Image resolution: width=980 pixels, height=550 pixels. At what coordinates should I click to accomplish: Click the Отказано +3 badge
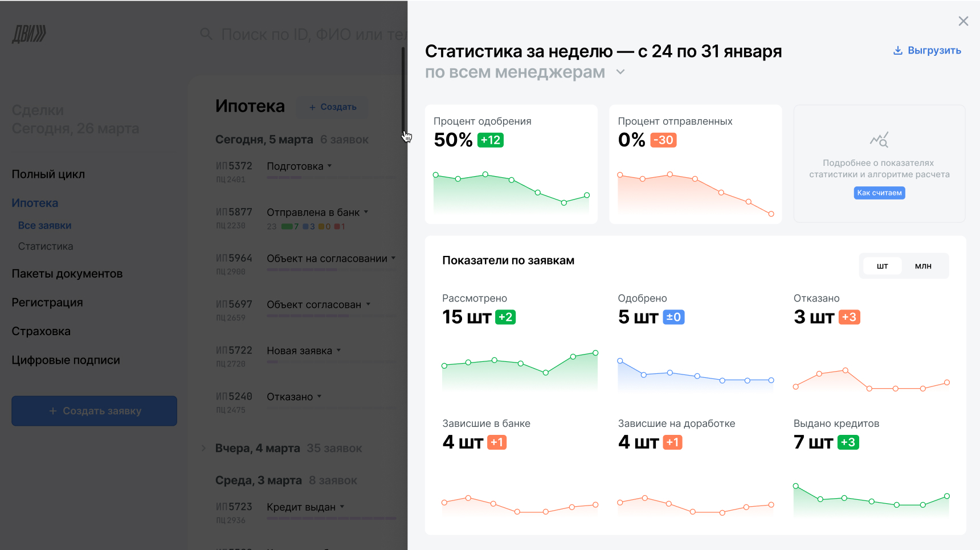(x=849, y=317)
